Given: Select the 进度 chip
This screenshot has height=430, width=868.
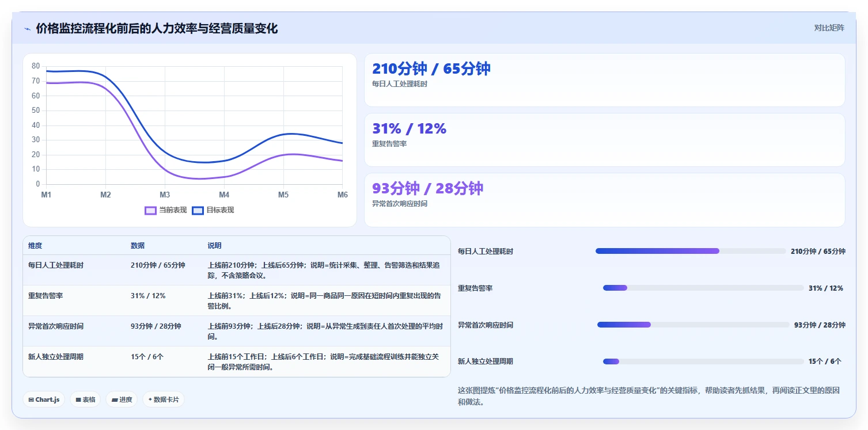Looking at the screenshot, I should tap(122, 399).
